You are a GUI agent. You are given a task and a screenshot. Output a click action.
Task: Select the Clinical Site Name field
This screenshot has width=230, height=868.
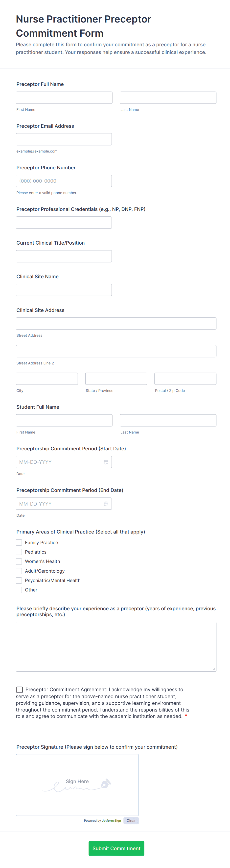coord(64,290)
